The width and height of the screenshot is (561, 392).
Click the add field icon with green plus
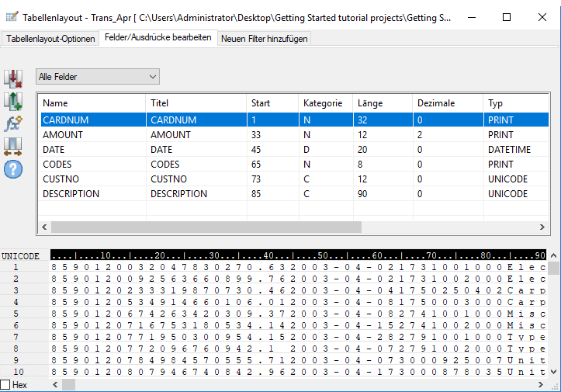(x=13, y=101)
